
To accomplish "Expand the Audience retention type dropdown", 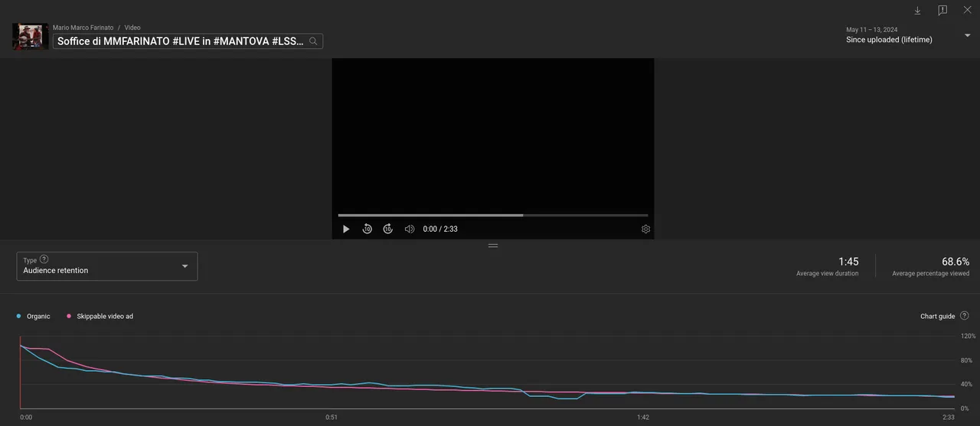I will point(107,266).
